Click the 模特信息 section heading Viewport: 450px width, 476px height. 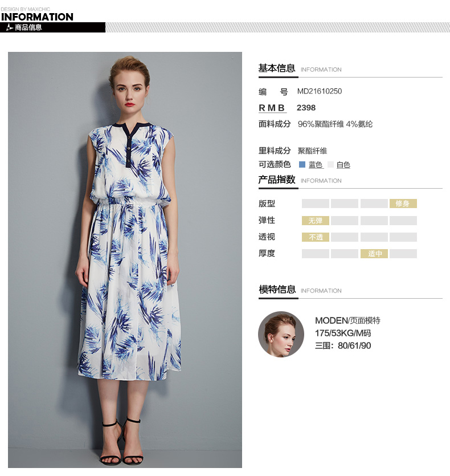pyautogui.click(x=277, y=289)
